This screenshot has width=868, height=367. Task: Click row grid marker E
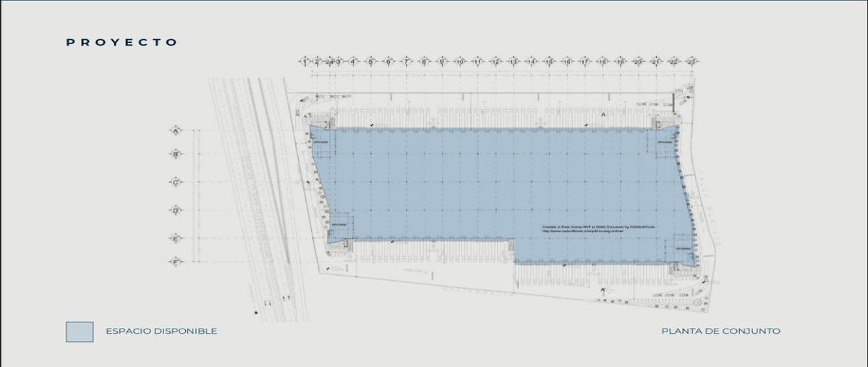pyautogui.click(x=175, y=239)
